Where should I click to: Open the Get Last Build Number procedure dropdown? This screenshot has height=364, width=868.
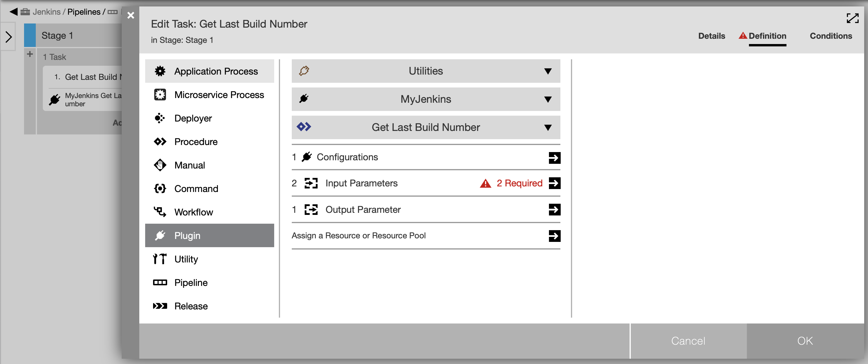[426, 127]
